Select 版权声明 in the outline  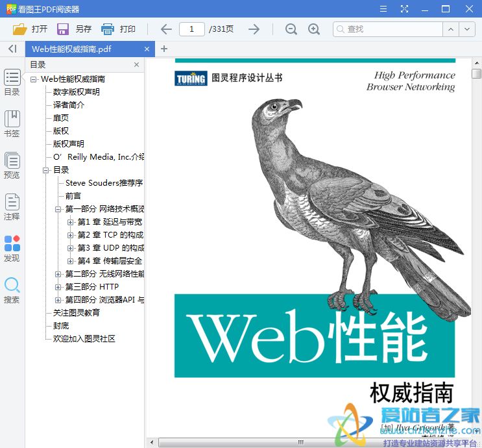(69, 143)
